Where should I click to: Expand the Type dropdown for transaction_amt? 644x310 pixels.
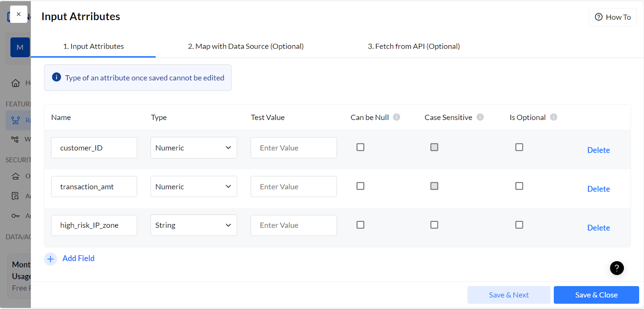point(194,186)
